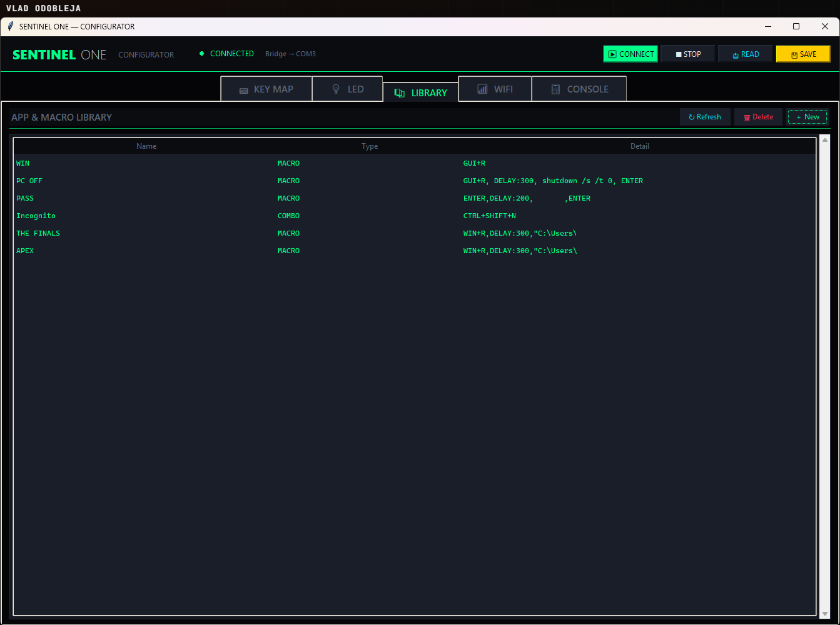840x625 pixels.
Task: Go to the WIFI tab
Action: pos(495,89)
